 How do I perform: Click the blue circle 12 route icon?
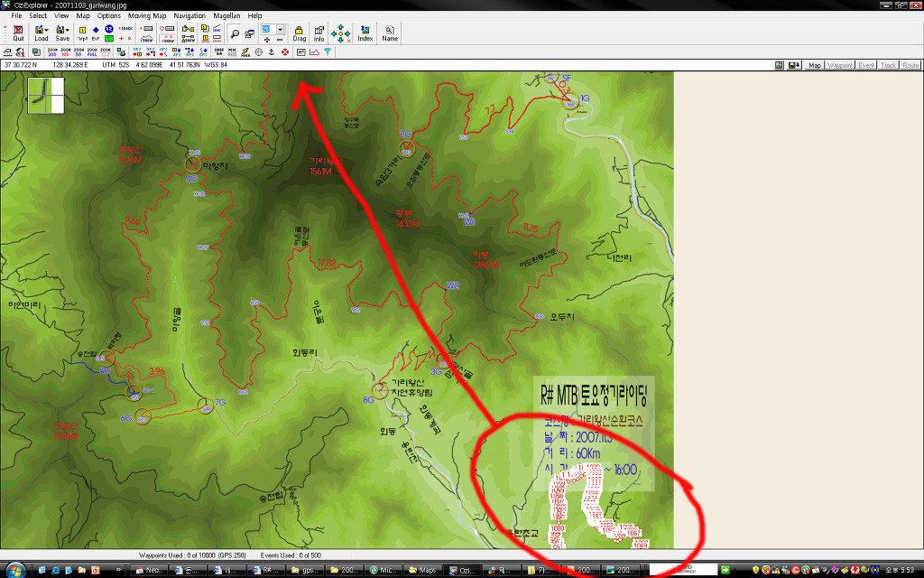tap(109, 28)
